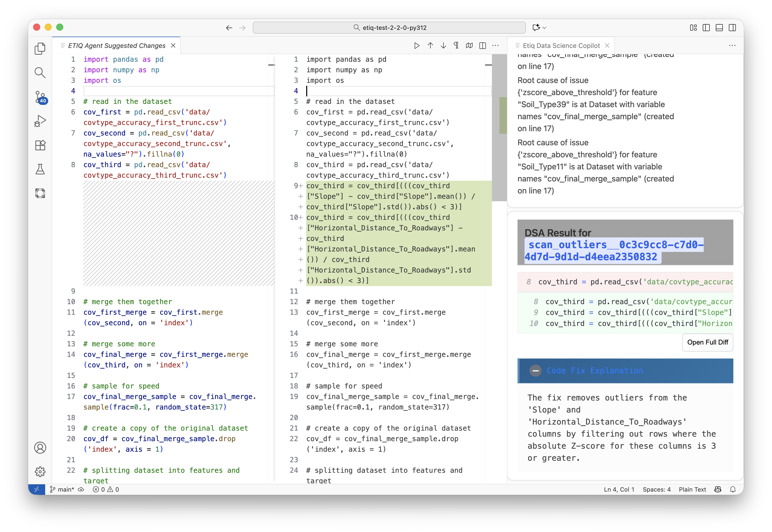The width and height of the screenshot is (772, 532).
Task: Select the ETIQ Agent Suggested Changes tab
Action: click(x=117, y=46)
